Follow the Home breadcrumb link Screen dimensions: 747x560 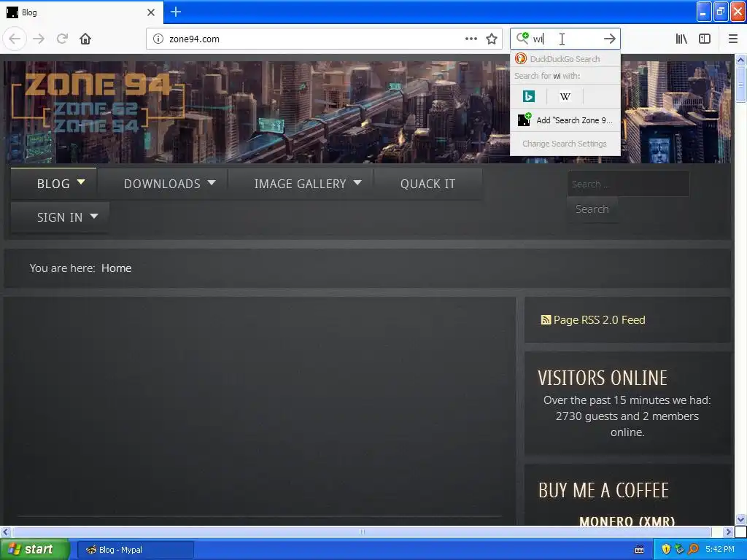pyautogui.click(x=116, y=268)
